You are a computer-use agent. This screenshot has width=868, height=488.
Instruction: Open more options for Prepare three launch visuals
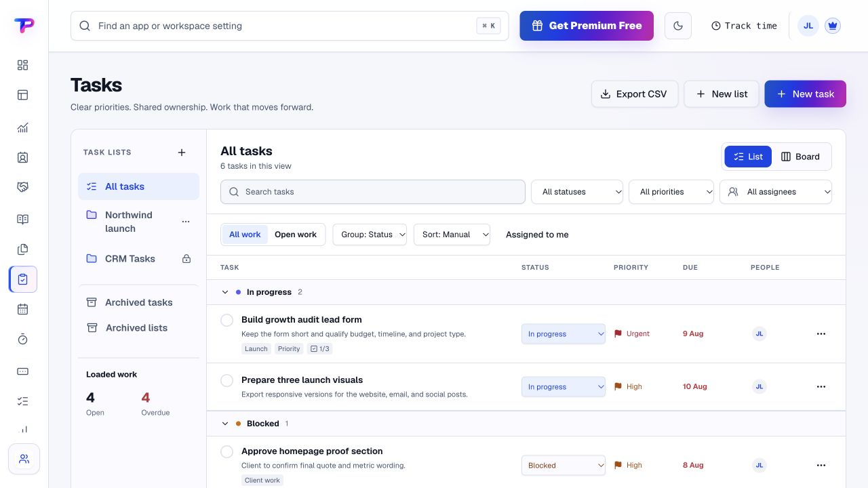[821, 386]
